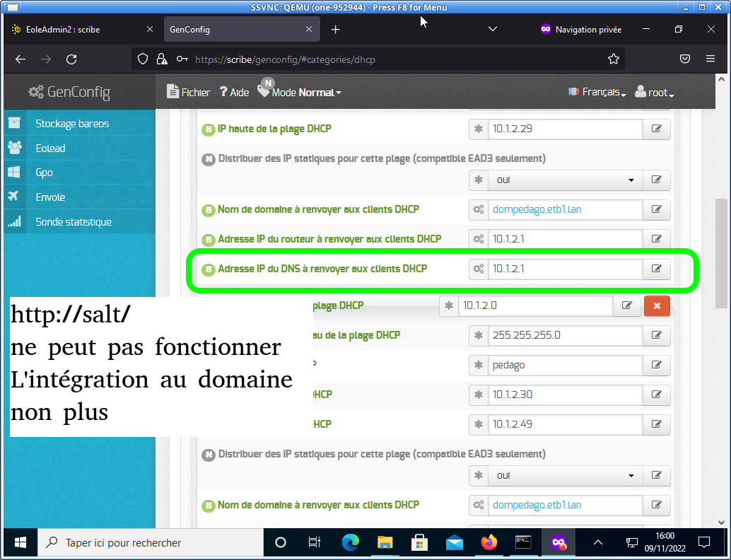Open Microsoft Edge in taskbar

click(x=350, y=542)
